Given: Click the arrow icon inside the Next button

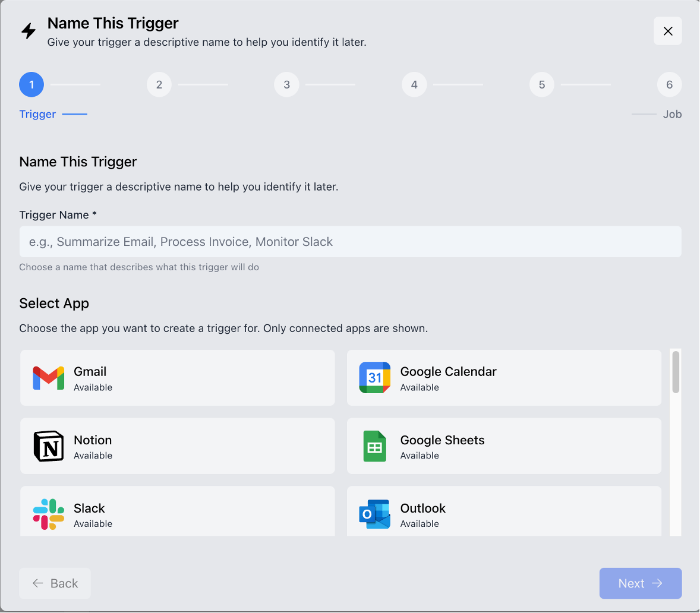Looking at the screenshot, I should click(x=657, y=583).
